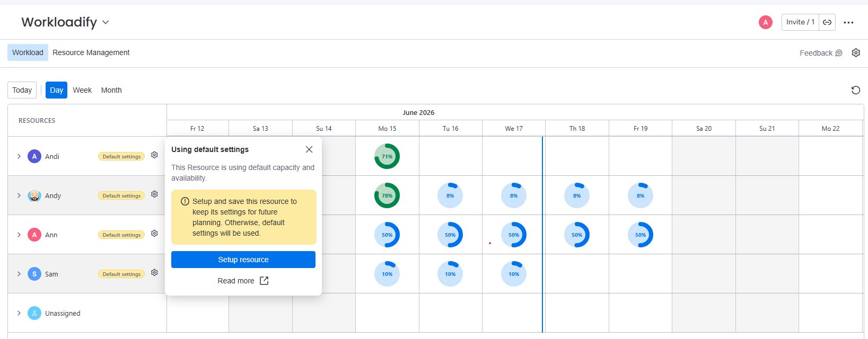Click the June 2026 month label

pyautogui.click(x=418, y=112)
